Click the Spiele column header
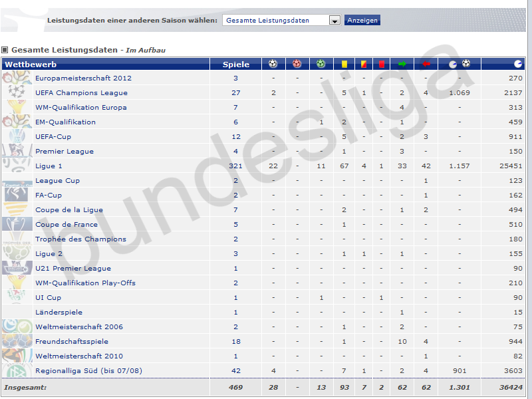The image size is (532, 399). pyautogui.click(x=236, y=65)
